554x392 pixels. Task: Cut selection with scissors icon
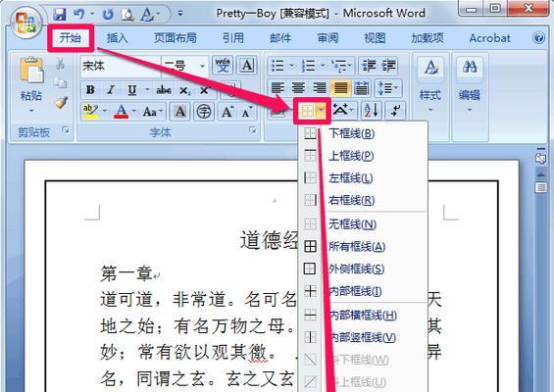coord(61,64)
